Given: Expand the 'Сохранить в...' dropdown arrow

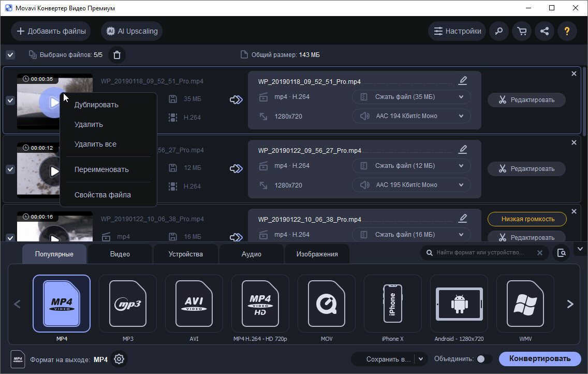Looking at the screenshot, I should (421, 359).
